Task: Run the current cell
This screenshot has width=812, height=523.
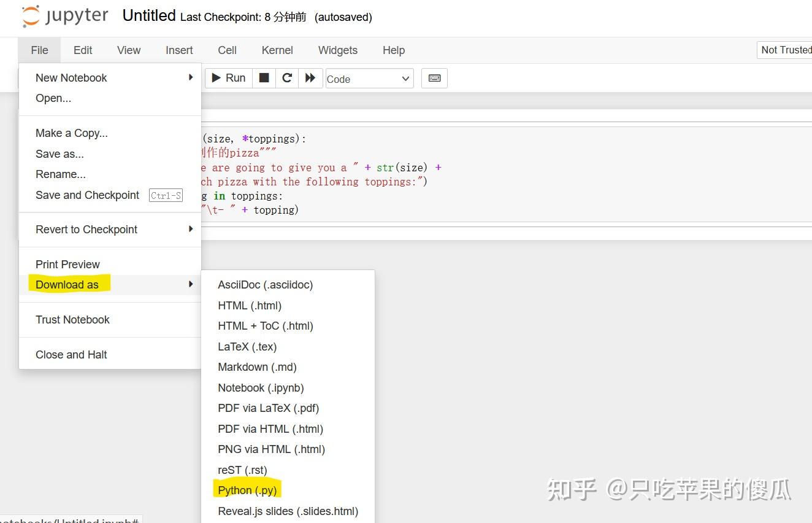Action: tap(228, 78)
